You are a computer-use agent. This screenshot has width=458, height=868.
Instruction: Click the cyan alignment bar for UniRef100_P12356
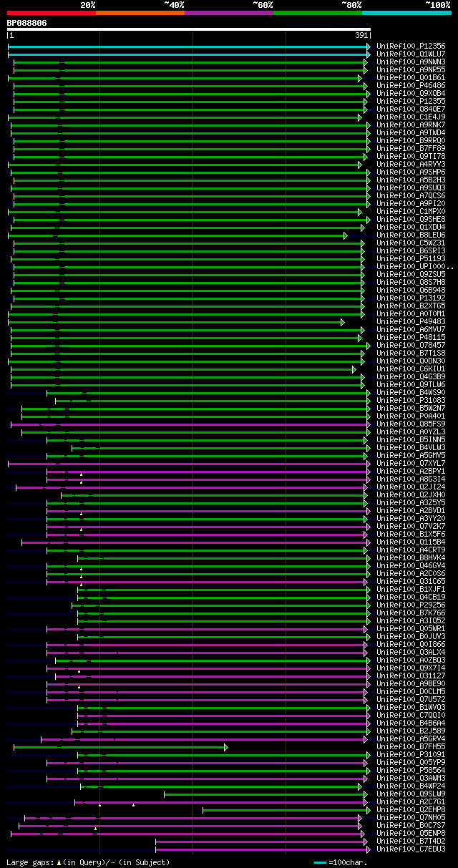click(x=187, y=46)
